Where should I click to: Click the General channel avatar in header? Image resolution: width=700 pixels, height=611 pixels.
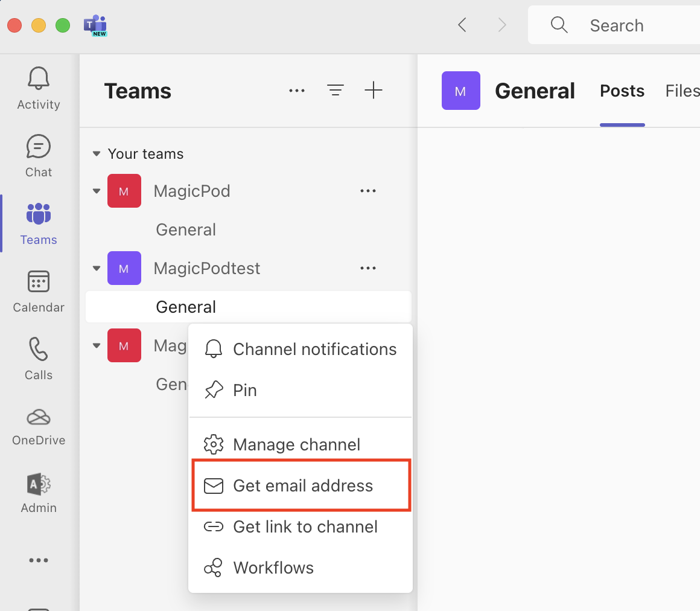460,91
